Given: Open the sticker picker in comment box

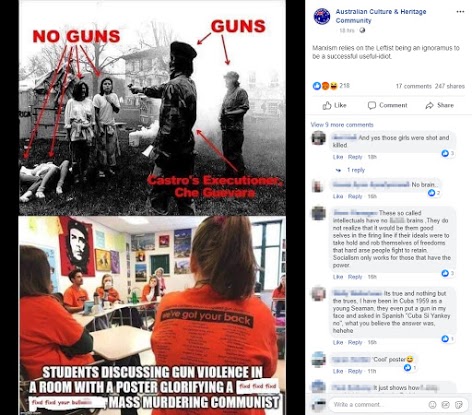Looking at the screenshot, I should 458,405.
